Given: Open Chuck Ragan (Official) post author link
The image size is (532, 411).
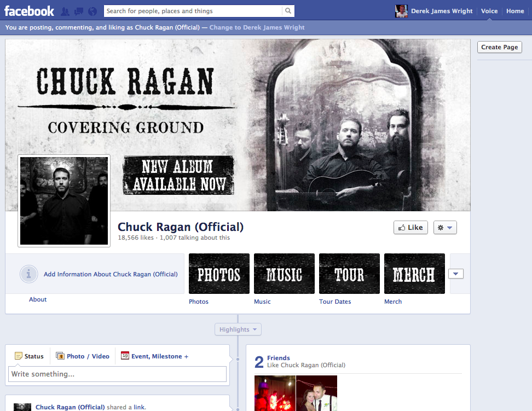Looking at the screenshot, I should tap(70, 407).
